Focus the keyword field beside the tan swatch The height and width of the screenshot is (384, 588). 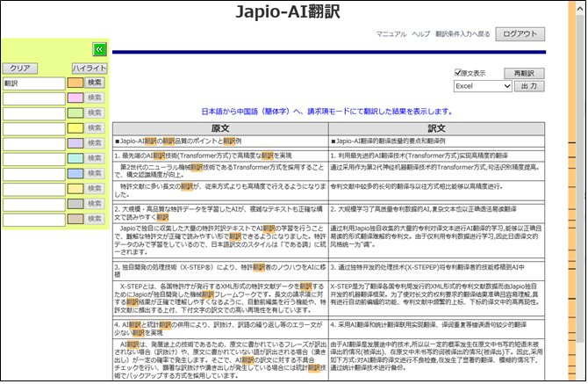[34, 220]
